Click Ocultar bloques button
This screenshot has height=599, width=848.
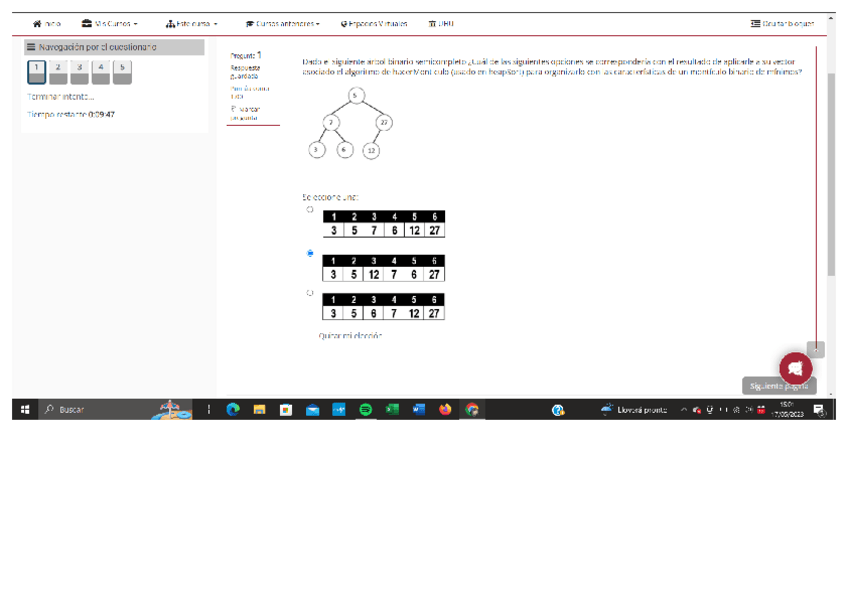point(782,24)
